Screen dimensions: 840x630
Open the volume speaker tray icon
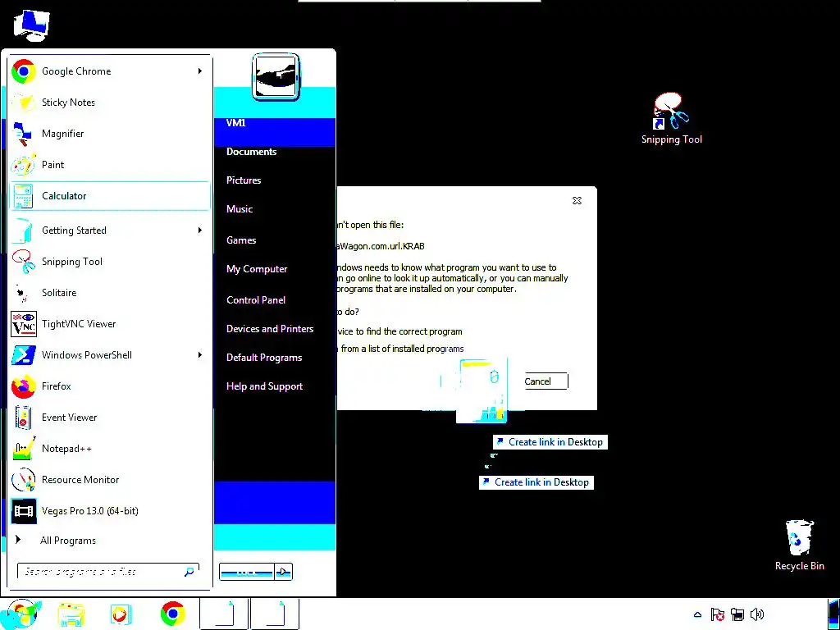(757, 614)
